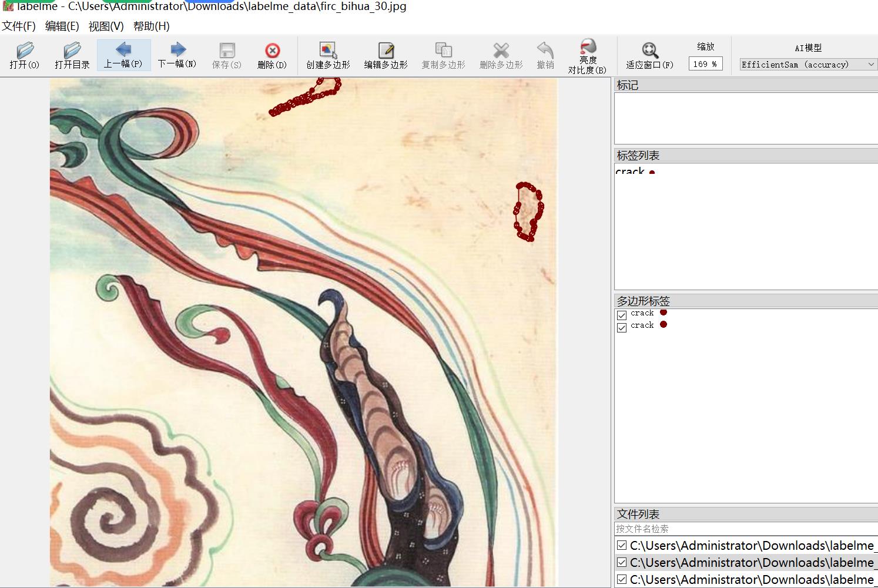The width and height of the screenshot is (878, 588).
Task: Click the Open Directory (打开目录) icon
Action: click(x=72, y=55)
